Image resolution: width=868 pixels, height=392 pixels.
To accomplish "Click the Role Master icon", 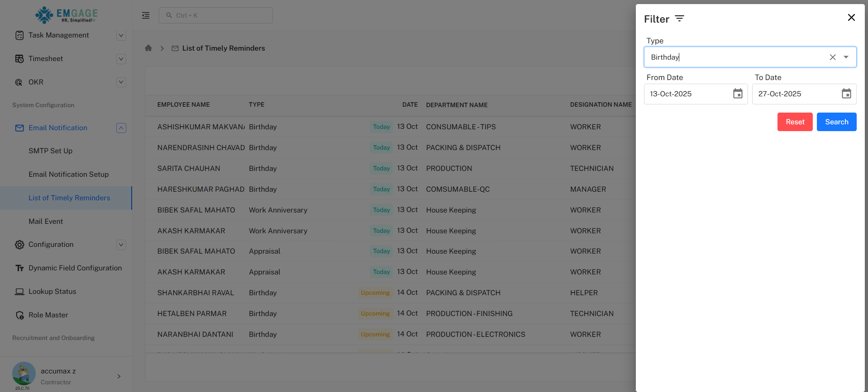I will 19,315.
